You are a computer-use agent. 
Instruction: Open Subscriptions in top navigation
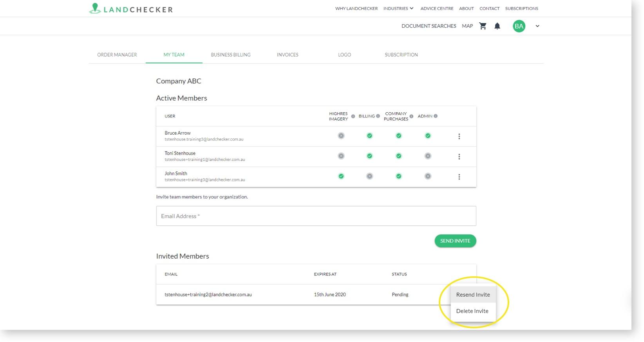(x=521, y=8)
